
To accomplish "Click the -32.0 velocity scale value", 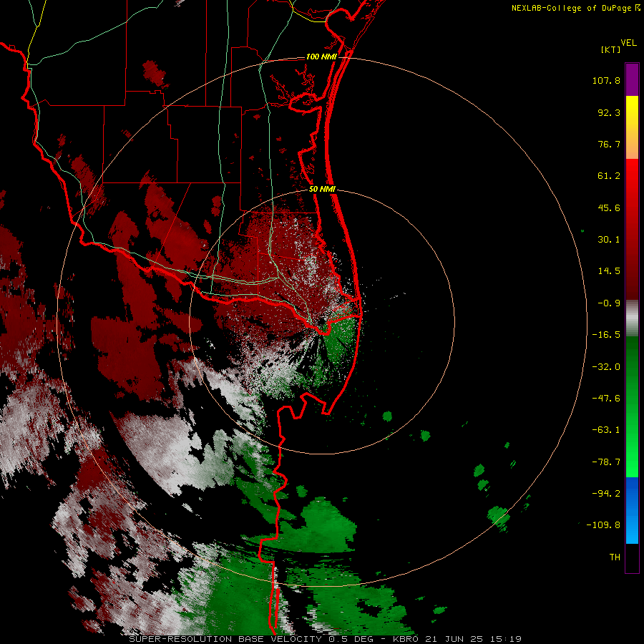I will pos(606,367).
